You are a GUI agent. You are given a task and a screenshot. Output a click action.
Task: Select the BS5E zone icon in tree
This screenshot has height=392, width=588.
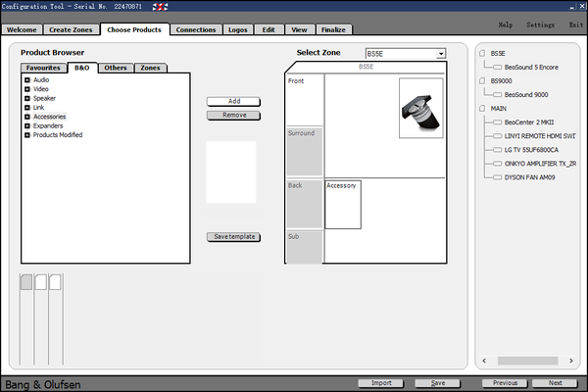click(x=483, y=54)
